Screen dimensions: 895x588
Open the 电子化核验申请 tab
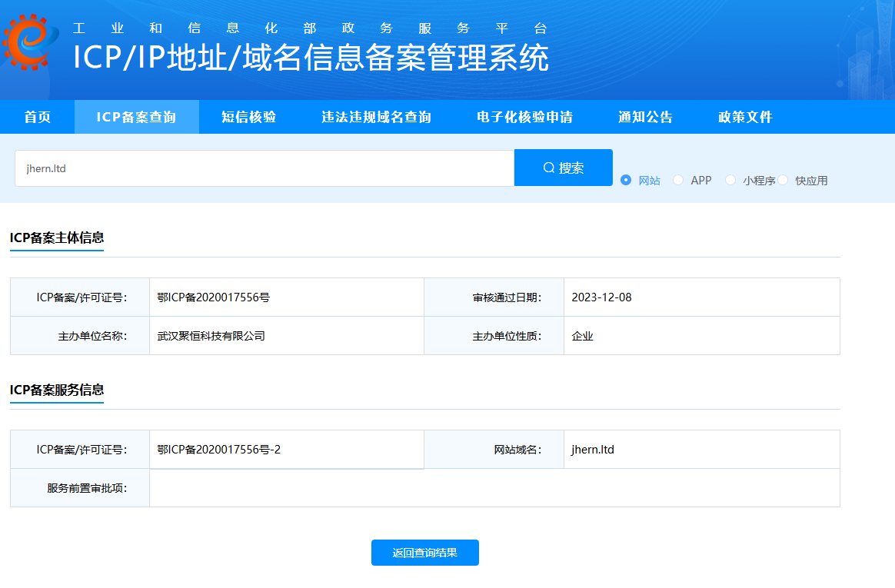524,117
